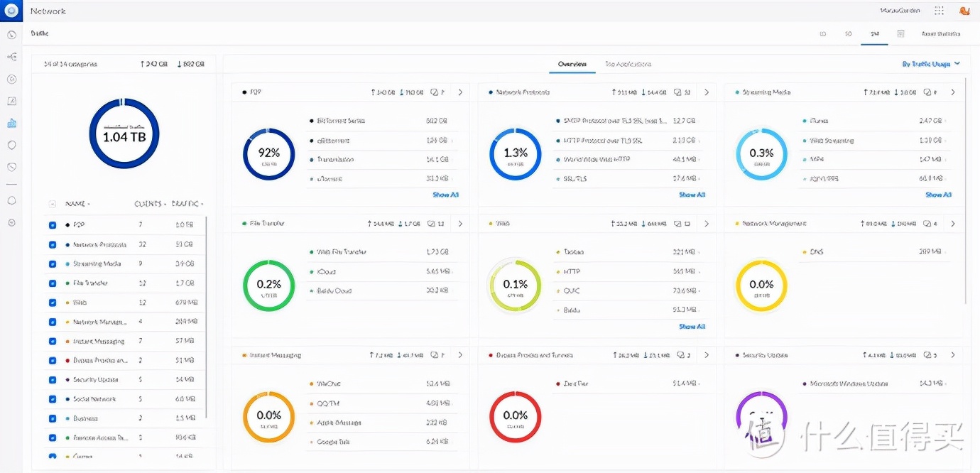980x473 pixels.
Task: Switch to the Top Applications tab
Action: pos(628,64)
